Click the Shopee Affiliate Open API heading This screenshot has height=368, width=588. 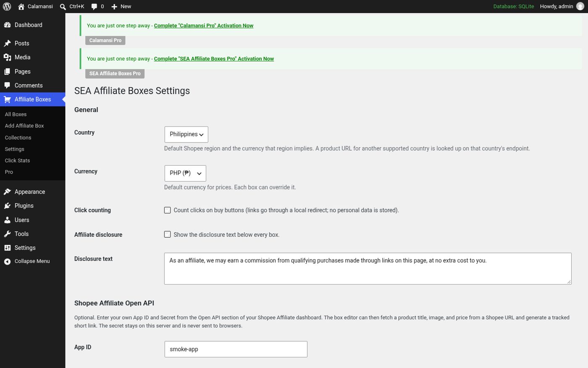coord(114,303)
